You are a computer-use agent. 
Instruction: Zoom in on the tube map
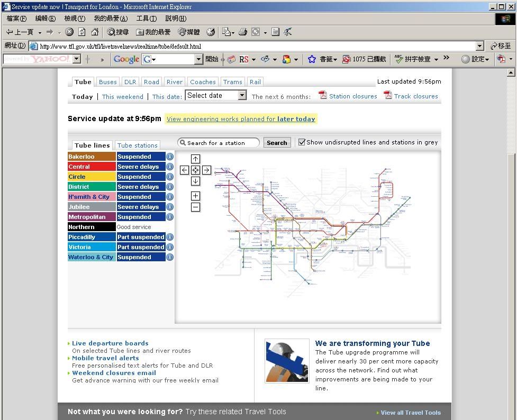coord(195,196)
